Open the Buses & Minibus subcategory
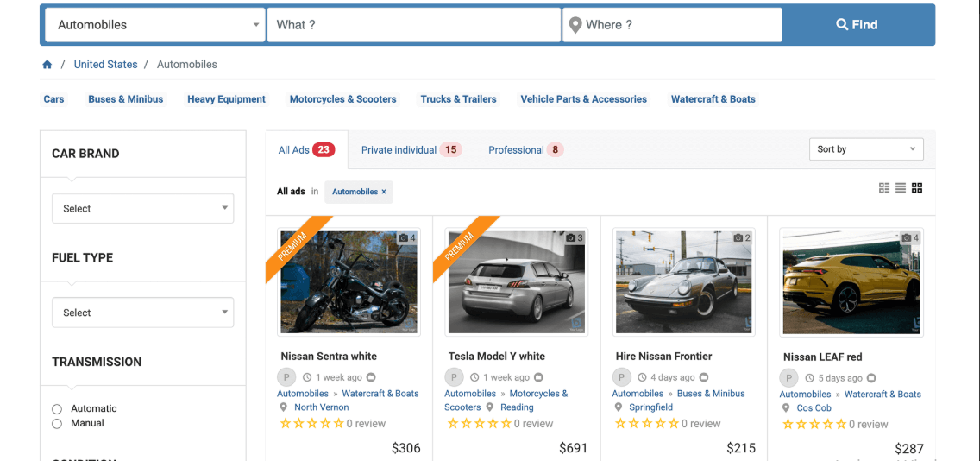The width and height of the screenshot is (980, 461). (x=126, y=98)
